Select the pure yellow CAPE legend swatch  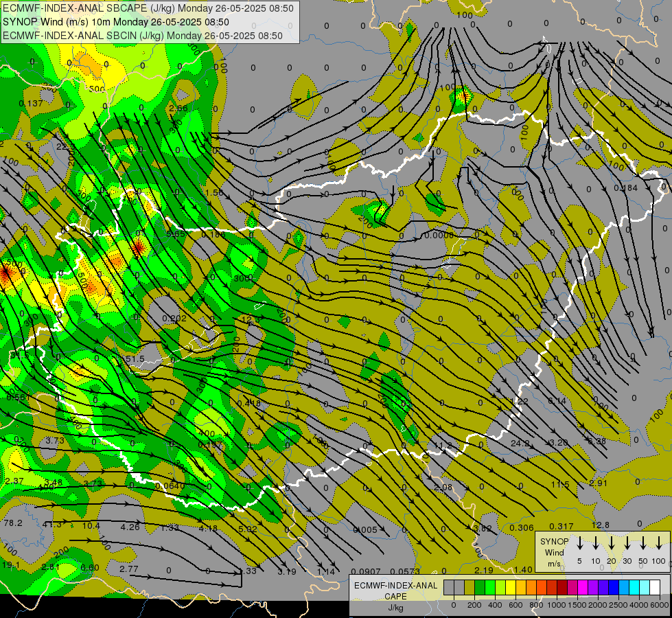[511, 588]
